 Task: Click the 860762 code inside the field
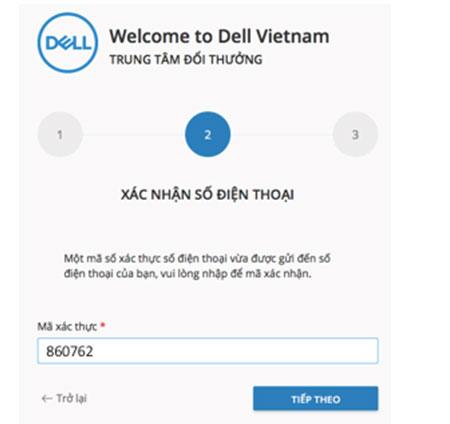pyautogui.click(x=70, y=351)
